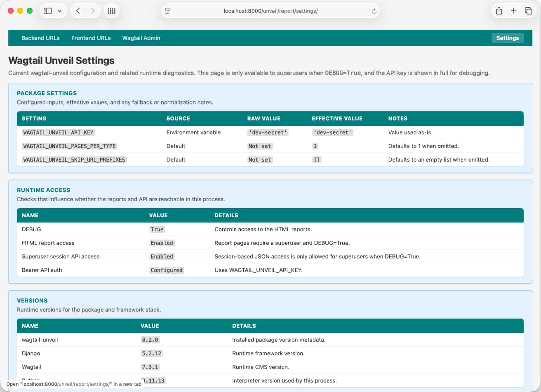Go forward with the forward arrow

pos(92,11)
